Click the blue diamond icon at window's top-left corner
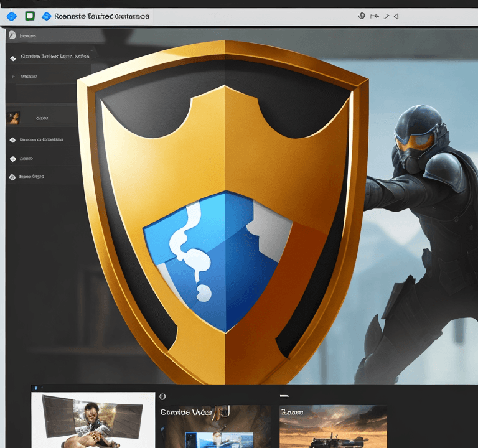The image size is (478, 448). click(12, 16)
